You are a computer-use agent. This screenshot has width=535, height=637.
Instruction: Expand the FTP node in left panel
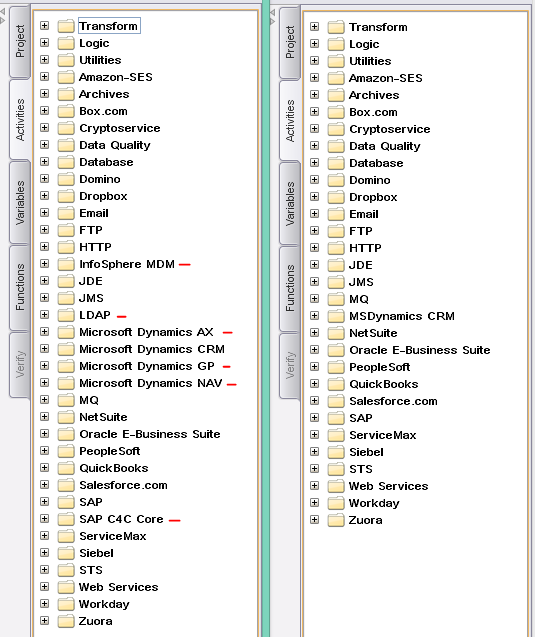click(45, 230)
